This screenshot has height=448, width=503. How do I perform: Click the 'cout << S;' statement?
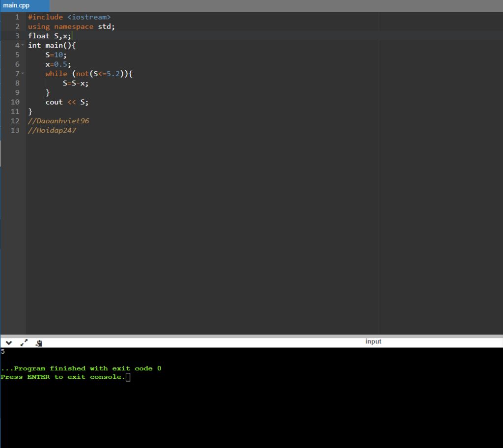[67, 102]
